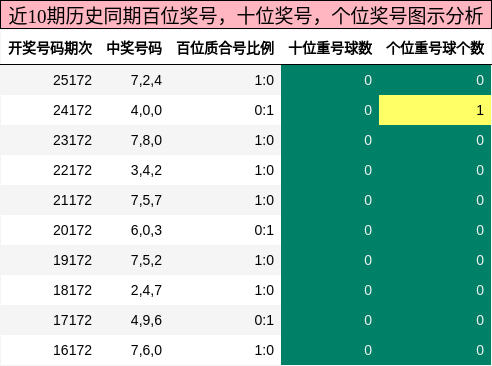Select winning numbers 6,0,3
The height and width of the screenshot is (366, 492).
coord(146,231)
